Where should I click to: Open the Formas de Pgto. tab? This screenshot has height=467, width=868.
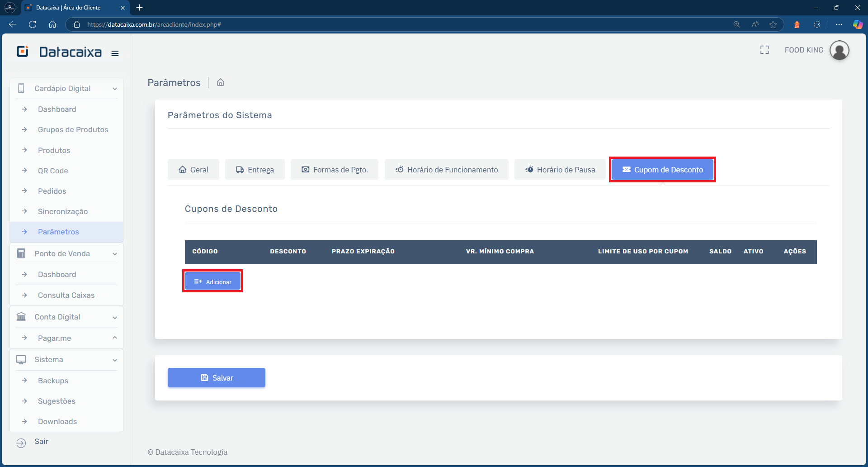tap(334, 169)
